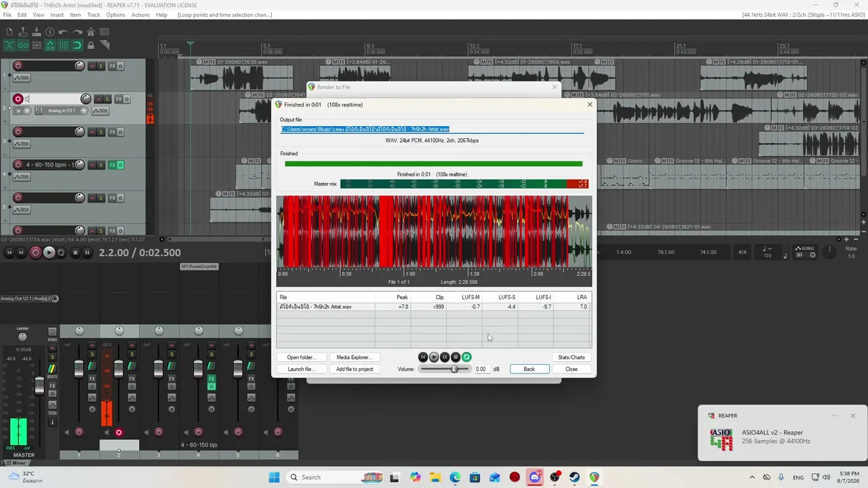Viewport: 868px width, 488px height.
Task: Click the New Project toolbar icon
Action: [9, 32]
